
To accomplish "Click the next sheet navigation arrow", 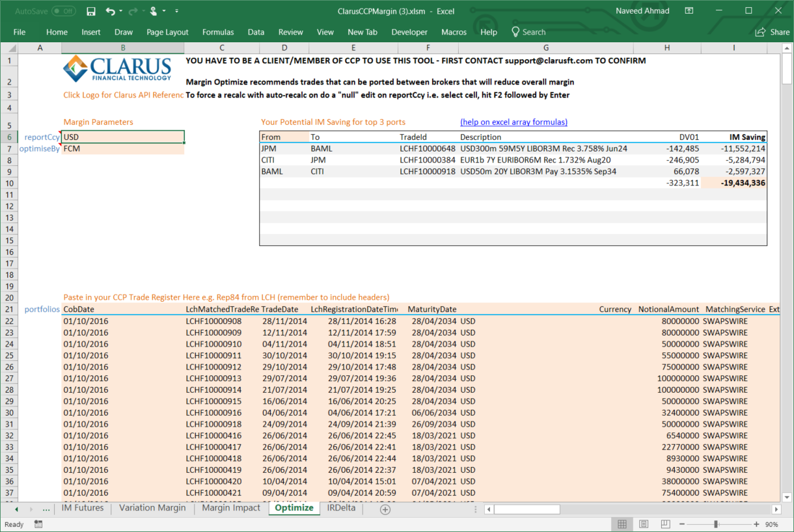I will (33, 509).
